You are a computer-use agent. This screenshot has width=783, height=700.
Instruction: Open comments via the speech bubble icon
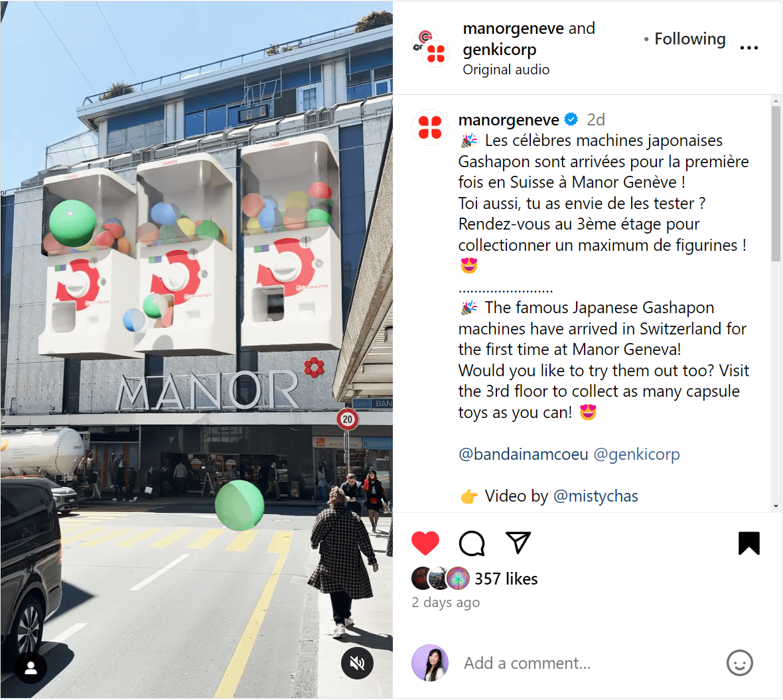point(472,543)
